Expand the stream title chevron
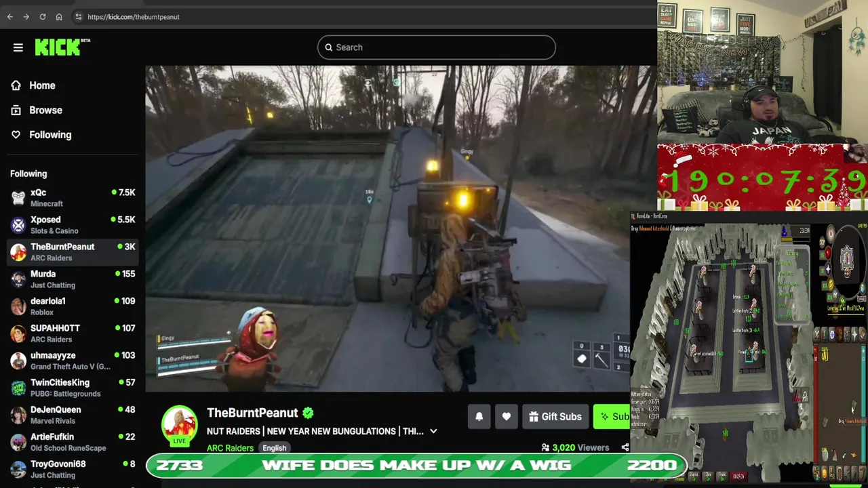 click(x=433, y=431)
